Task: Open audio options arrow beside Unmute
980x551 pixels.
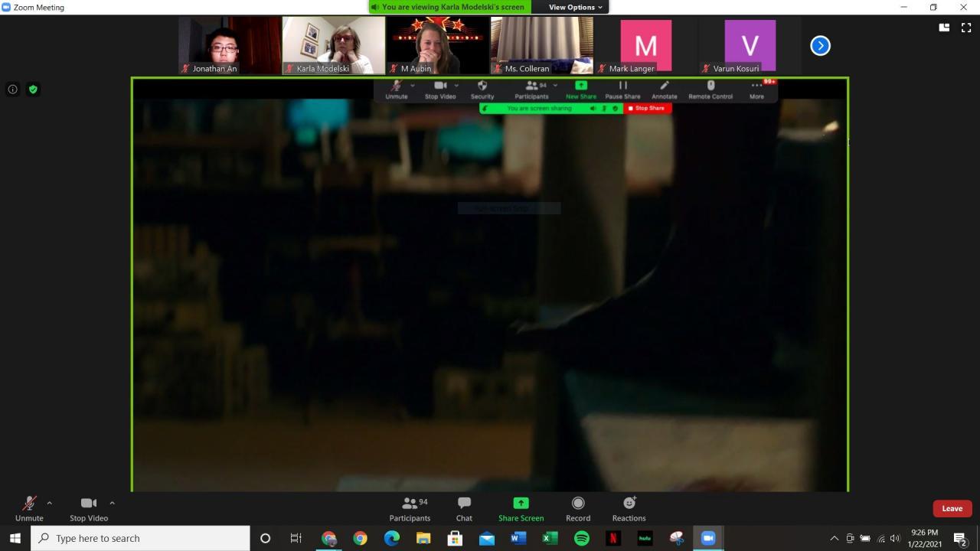Action: coord(50,503)
